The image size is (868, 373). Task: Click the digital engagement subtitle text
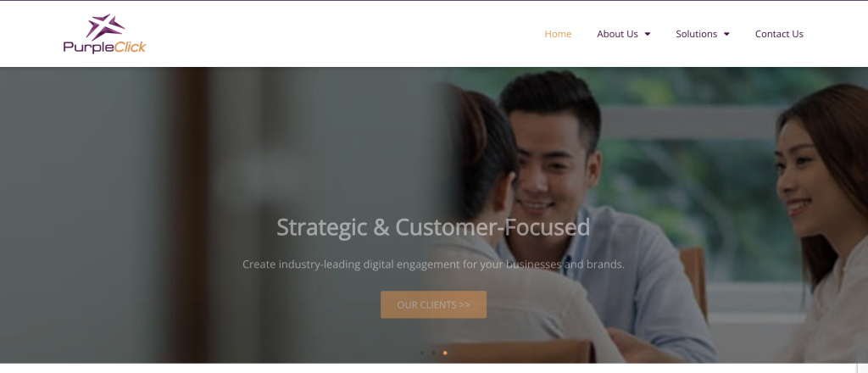coord(433,264)
